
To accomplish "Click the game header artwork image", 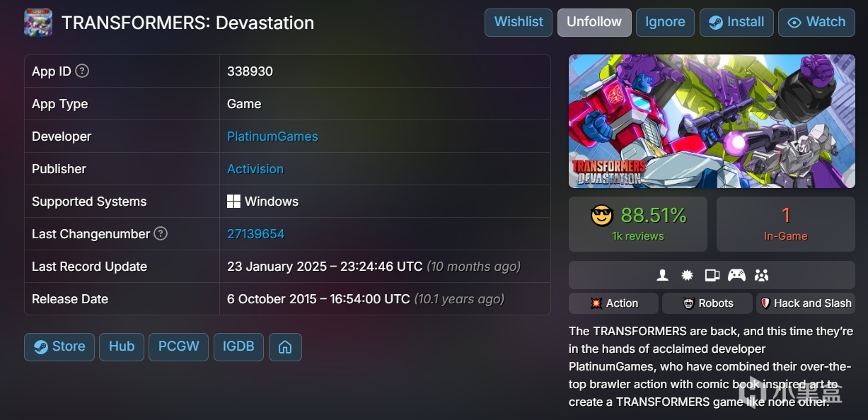I will (x=712, y=121).
